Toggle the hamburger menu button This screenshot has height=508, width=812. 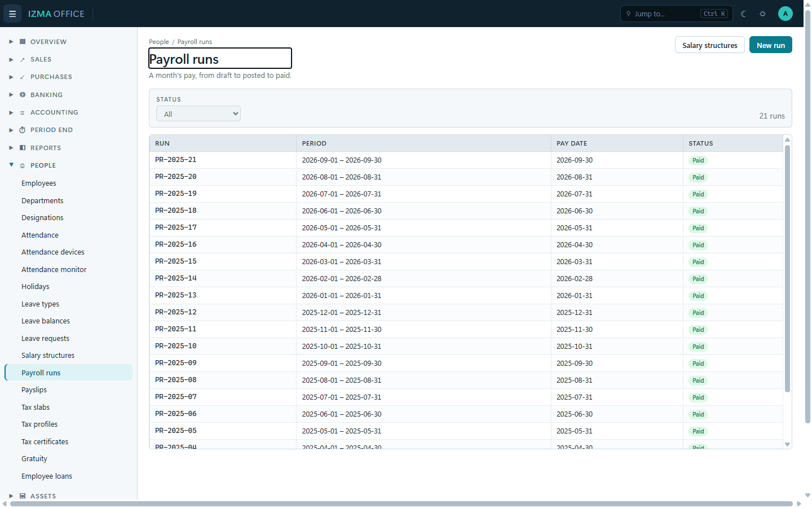12,14
